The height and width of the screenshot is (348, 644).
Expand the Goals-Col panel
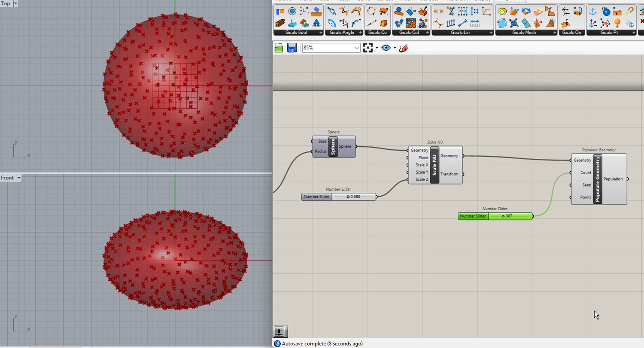(x=427, y=33)
